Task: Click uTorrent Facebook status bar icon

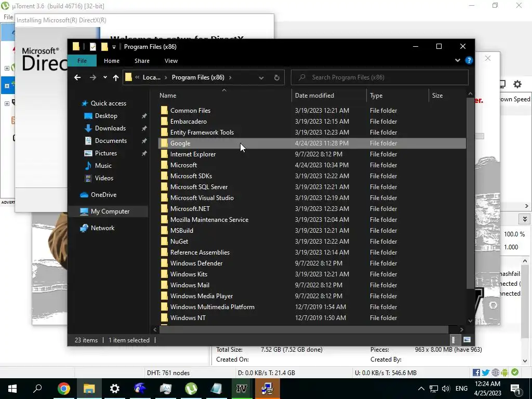Action: click(476, 373)
